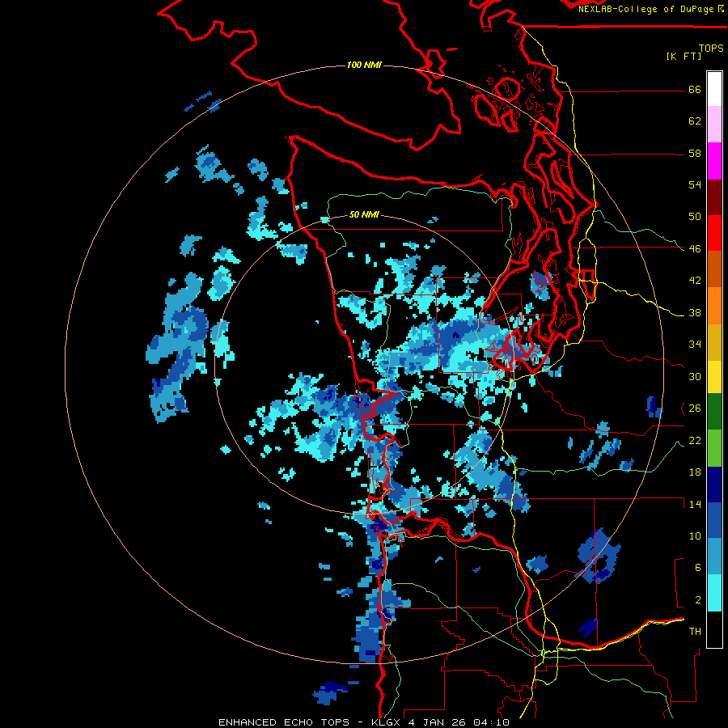Click the medium blue legend swatch
The image size is (728, 728).
point(714,520)
